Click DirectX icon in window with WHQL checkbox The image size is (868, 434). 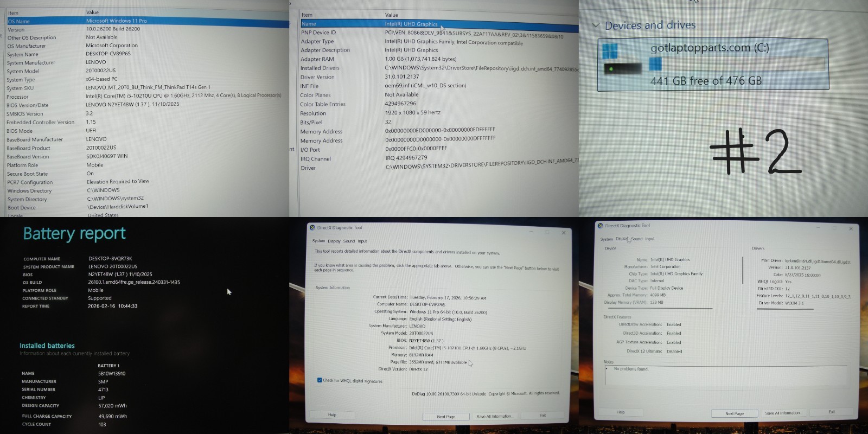click(312, 228)
